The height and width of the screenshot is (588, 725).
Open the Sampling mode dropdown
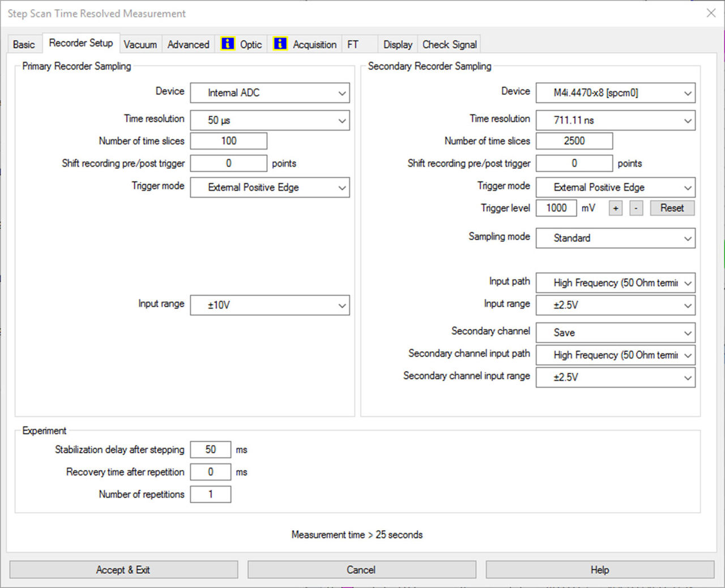(615, 238)
